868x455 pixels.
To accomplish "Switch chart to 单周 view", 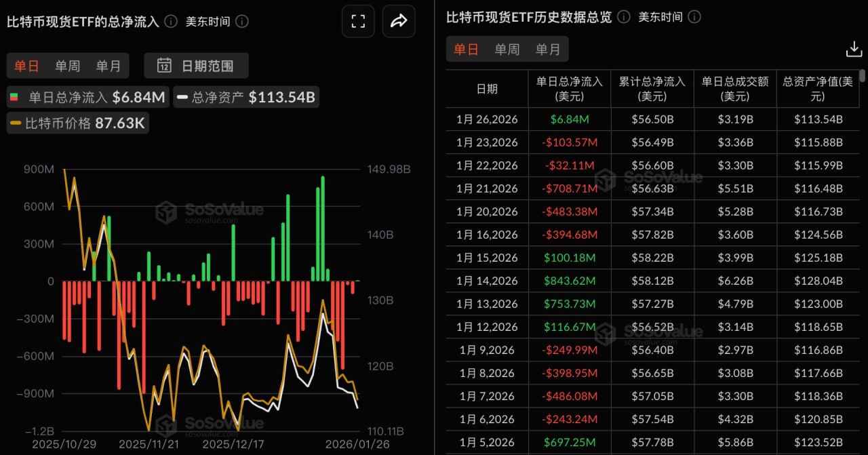I will pyautogui.click(x=67, y=66).
